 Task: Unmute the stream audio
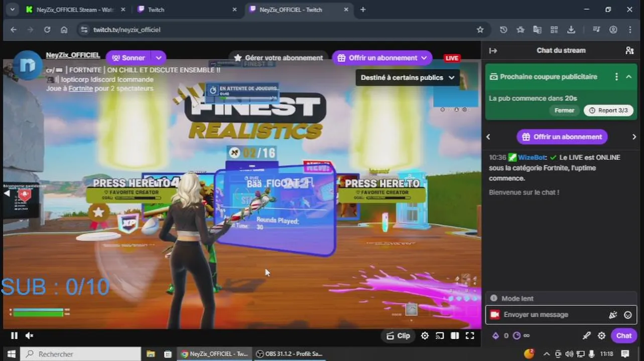(30, 335)
